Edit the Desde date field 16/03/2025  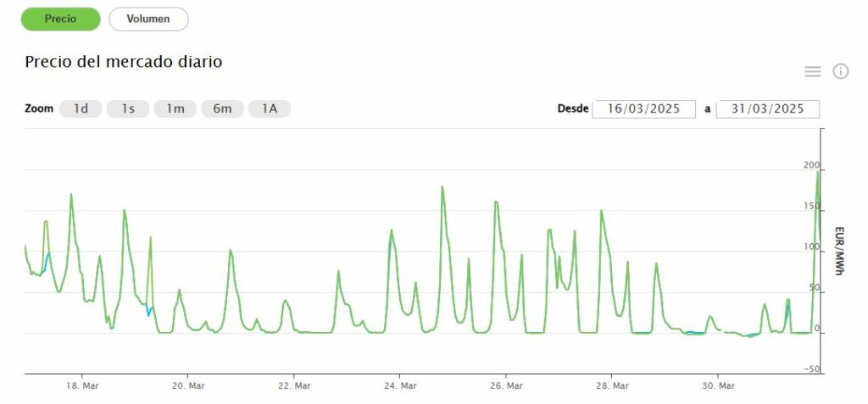pos(644,109)
